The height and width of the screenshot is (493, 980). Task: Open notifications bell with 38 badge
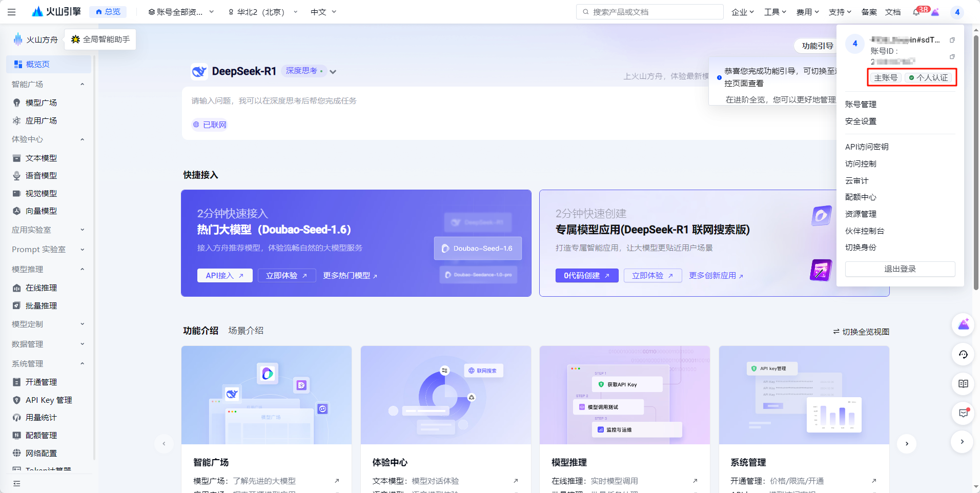pos(916,12)
